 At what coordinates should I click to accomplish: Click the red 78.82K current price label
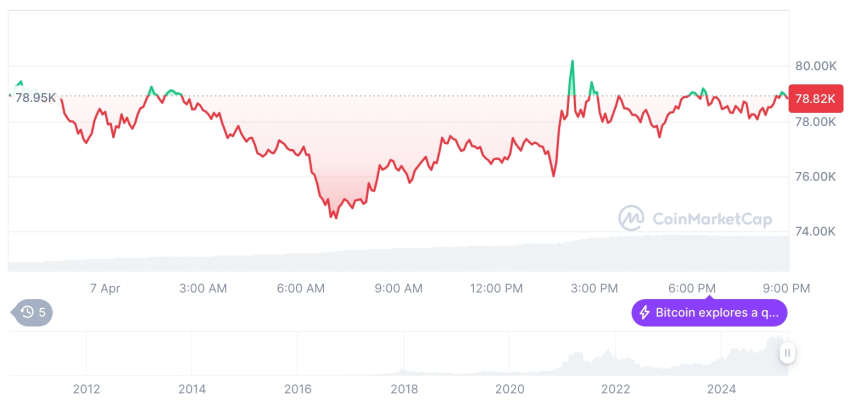click(813, 98)
